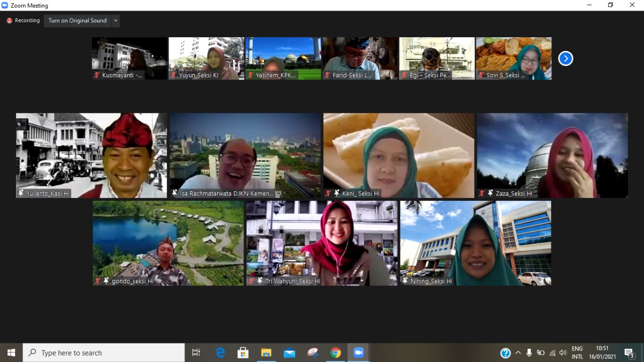Click the Type here to search box
The height and width of the screenshot is (362, 644).
pyautogui.click(x=104, y=353)
